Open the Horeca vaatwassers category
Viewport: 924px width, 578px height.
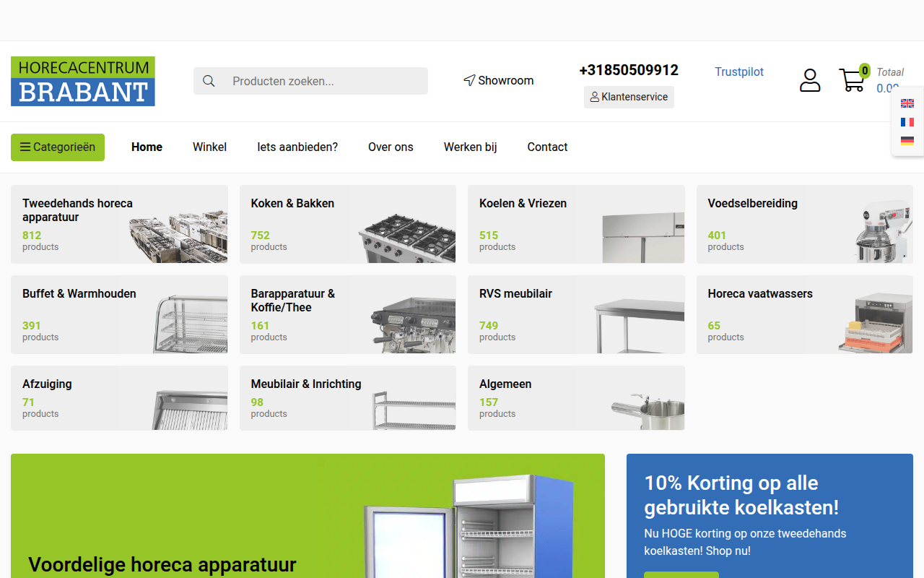(805, 314)
